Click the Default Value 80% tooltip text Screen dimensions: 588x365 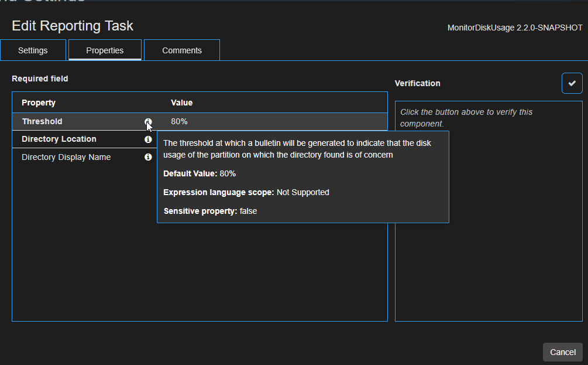coord(199,173)
